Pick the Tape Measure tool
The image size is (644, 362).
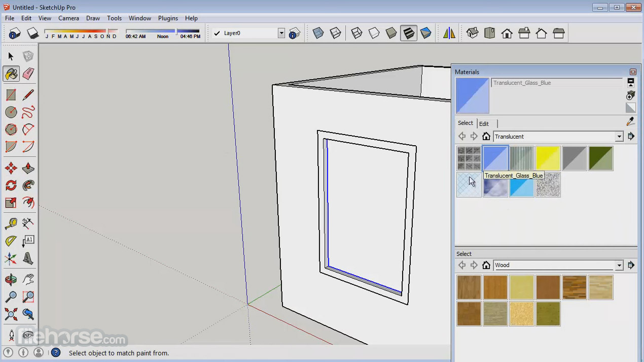(11, 223)
